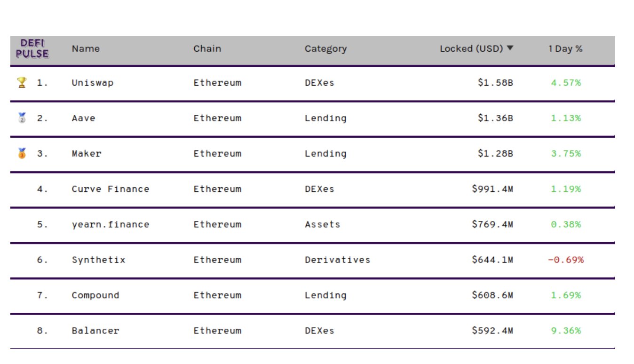Click Synthetix's negative -0.69% change
This screenshot has height=364, width=634.
pyautogui.click(x=566, y=260)
